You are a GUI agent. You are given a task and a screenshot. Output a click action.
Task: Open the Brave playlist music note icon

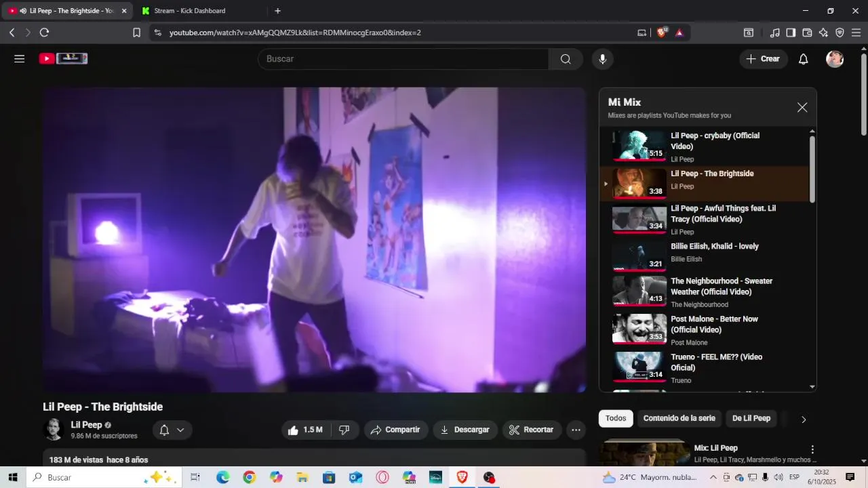point(774,32)
